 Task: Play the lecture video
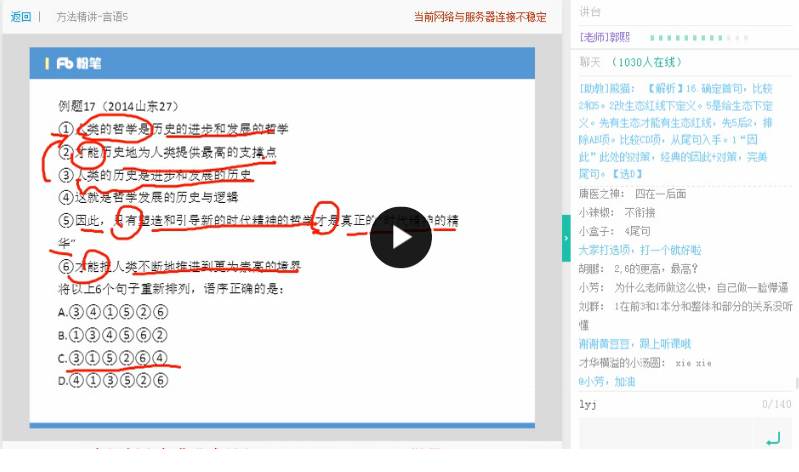tap(401, 237)
